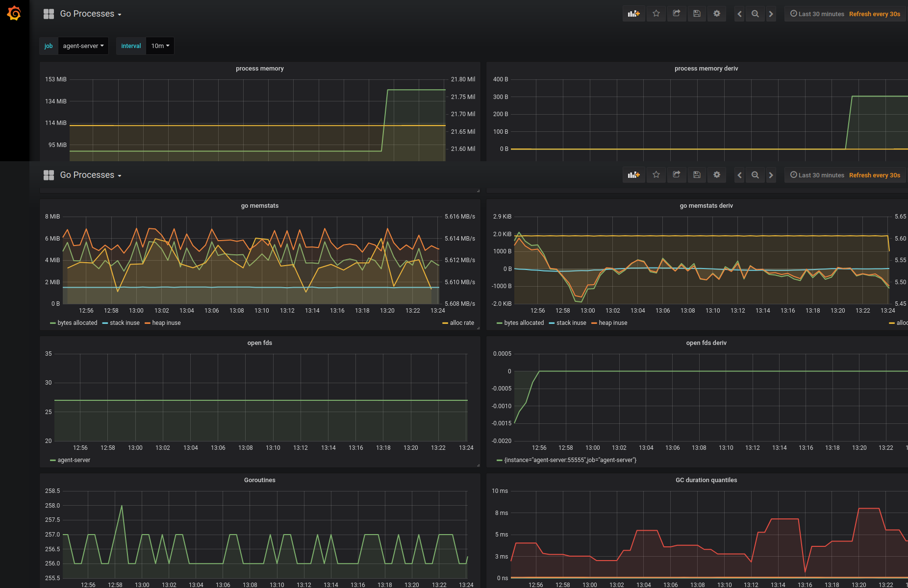Open Go Processes dashboard picker in header above go memstats
Viewport: 908px width, 588px height.
pyautogui.click(x=90, y=175)
